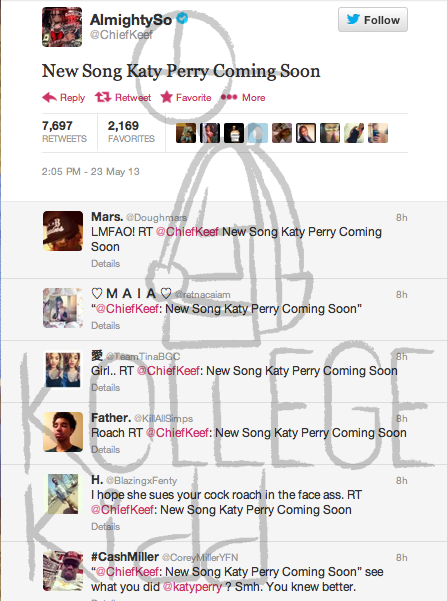Click the blue verified badge next to AlmightySo
Screen dimensions: 447x601
[182, 18]
